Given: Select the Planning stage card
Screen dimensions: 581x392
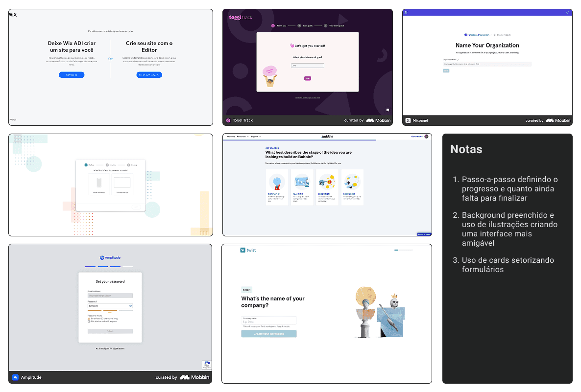Looking at the screenshot, I should [x=302, y=187].
